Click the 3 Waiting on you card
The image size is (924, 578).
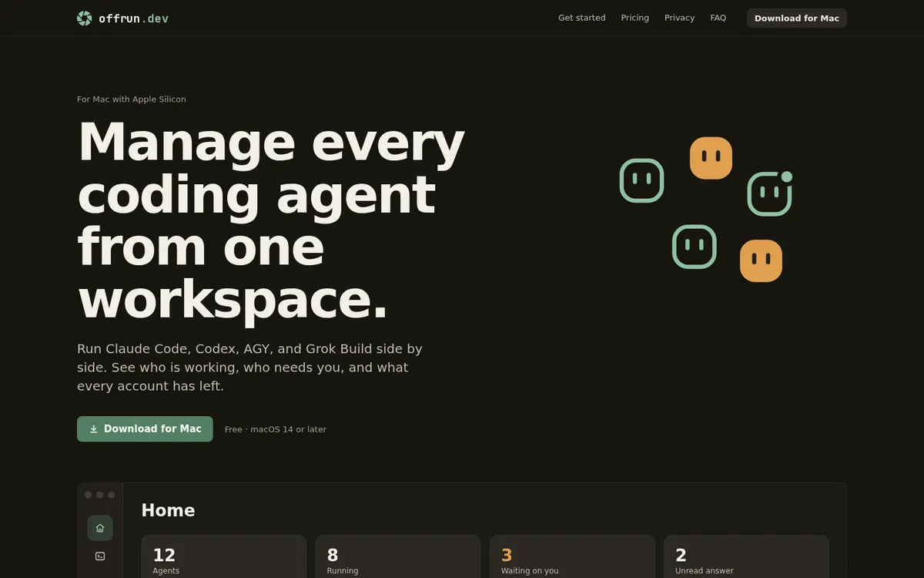point(572,557)
